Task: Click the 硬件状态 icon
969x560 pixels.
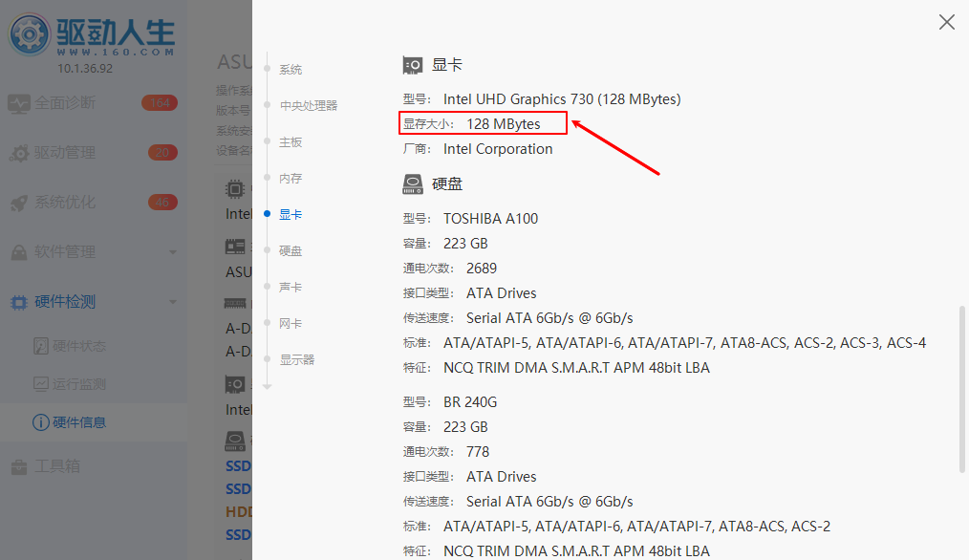Action: click(x=41, y=346)
